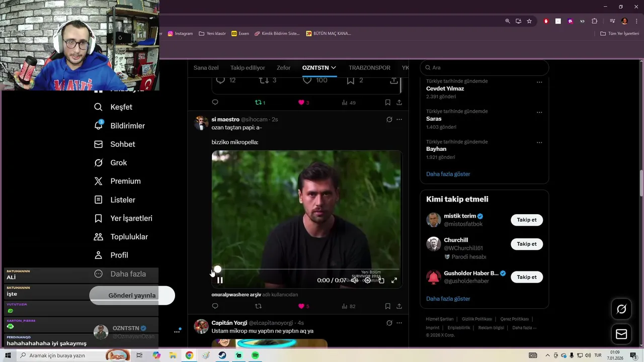Show more trends Daha fazla göster
Screen dimensions: 644x362
pyautogui.click(x=448, y=174)
